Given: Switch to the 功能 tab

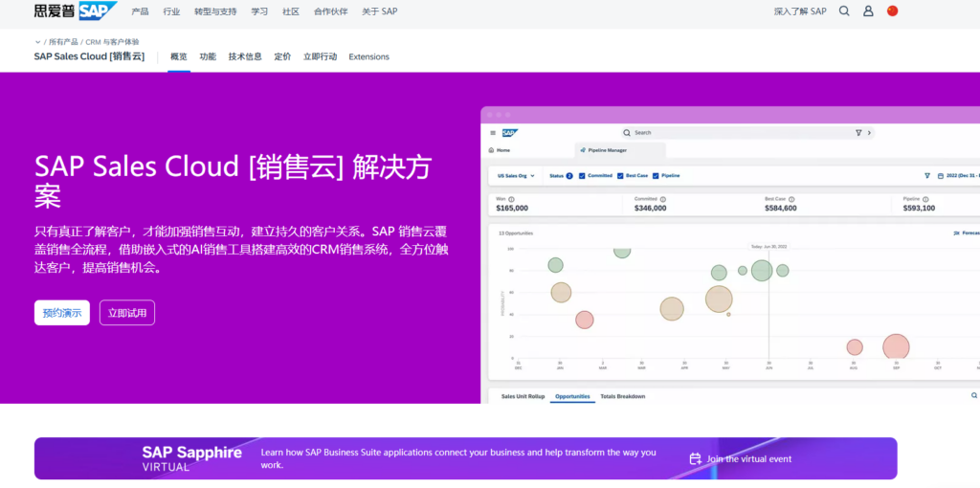Looking at the screenshot, I should click(208, 56).
